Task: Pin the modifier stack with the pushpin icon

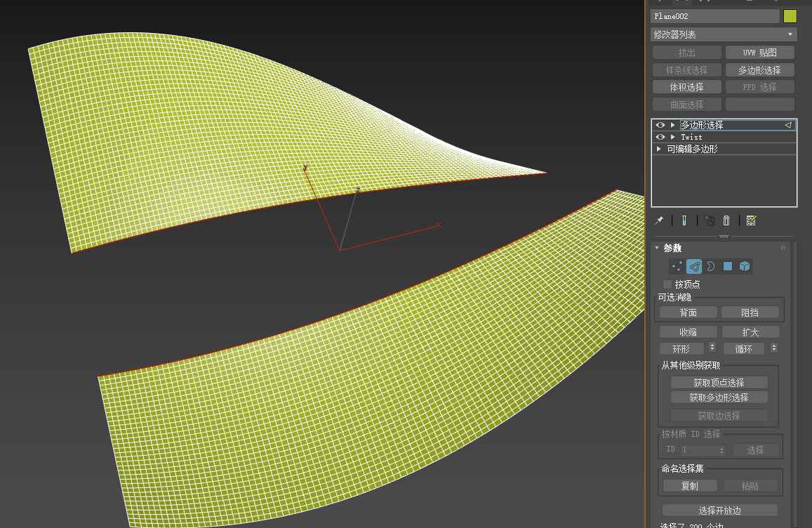Action: tap(659, 220)
